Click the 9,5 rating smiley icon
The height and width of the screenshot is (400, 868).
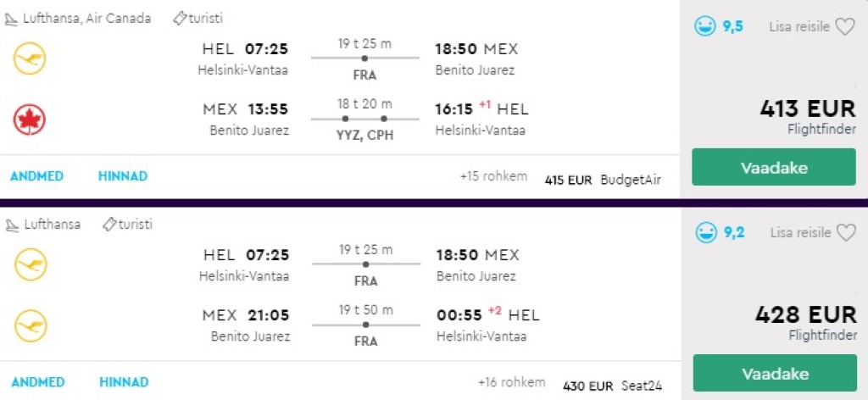click(704, 27)
